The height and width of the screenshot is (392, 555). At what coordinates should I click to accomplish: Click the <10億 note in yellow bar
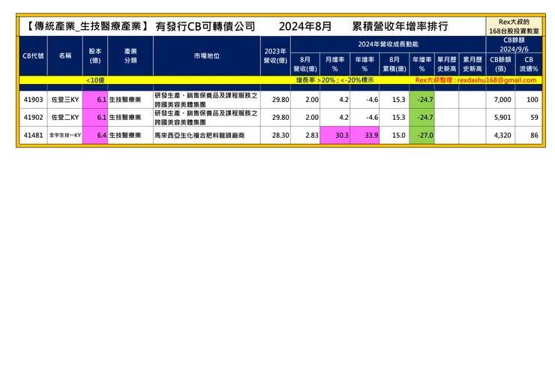pyautogui.click(x=94, y=80)
